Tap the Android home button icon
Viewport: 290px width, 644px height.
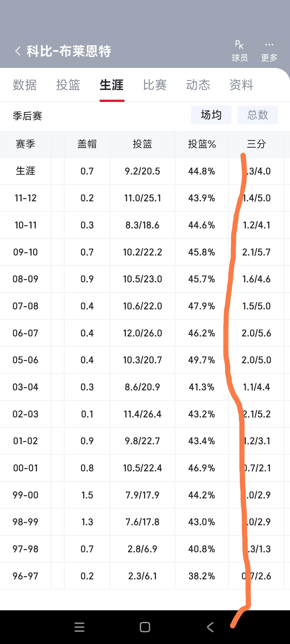pyautogui.click(x=145, y=627)
